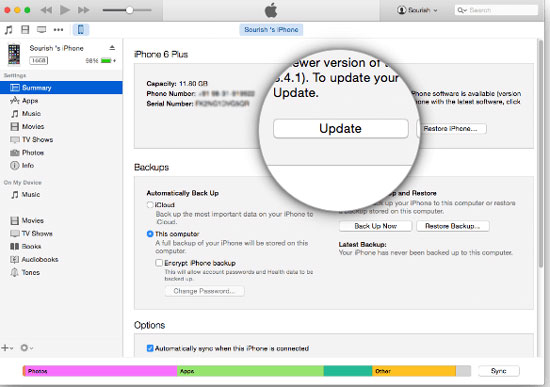
Task: Select This computer backup option
Action: tap(150, 234)
